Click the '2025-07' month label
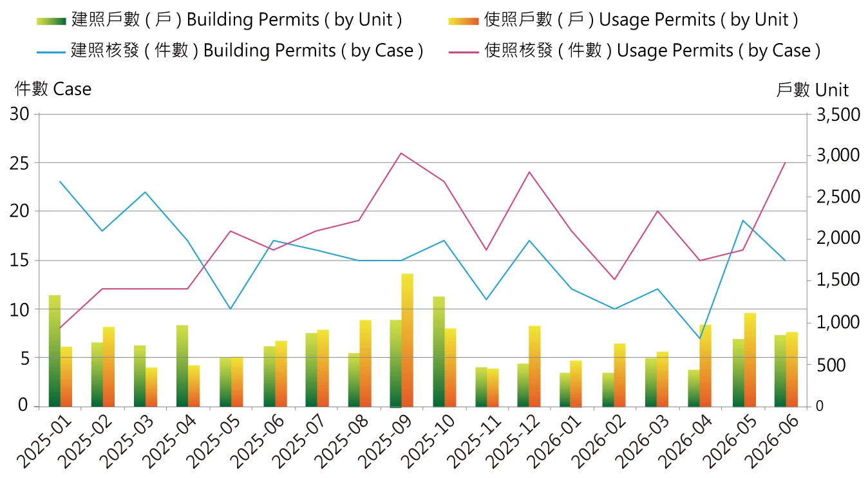The width and height of the screenshot is (868, 478). pos(300,441)
